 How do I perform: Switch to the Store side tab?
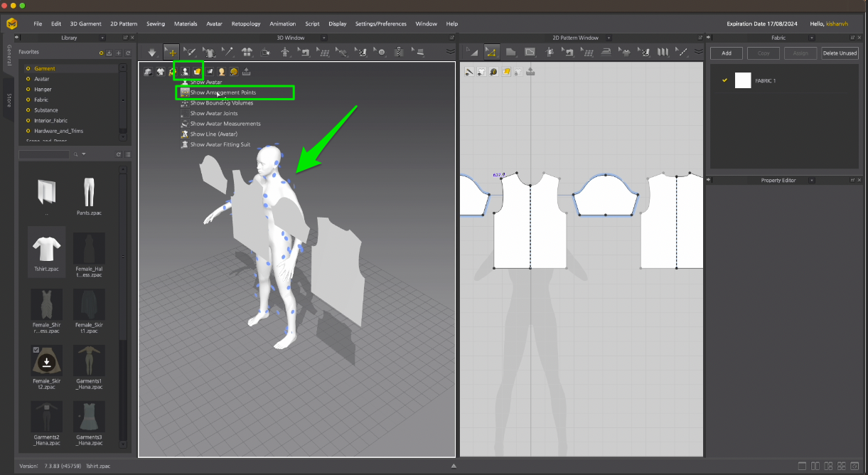coord(9,100)
